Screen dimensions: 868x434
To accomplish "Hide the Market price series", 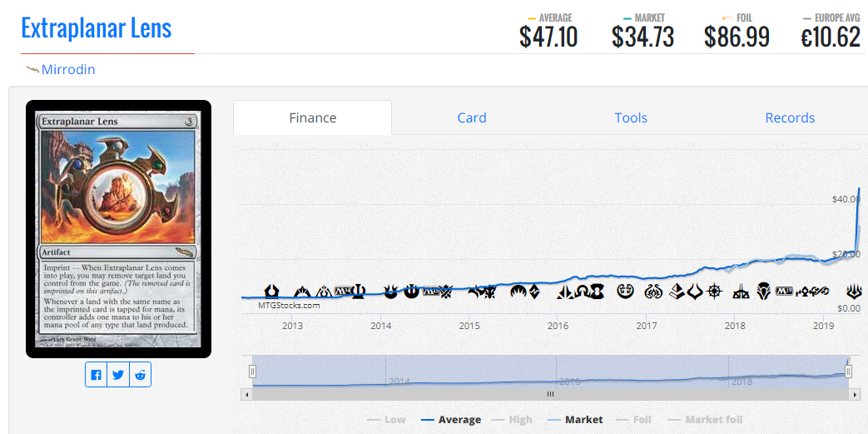I will (574, 420).
